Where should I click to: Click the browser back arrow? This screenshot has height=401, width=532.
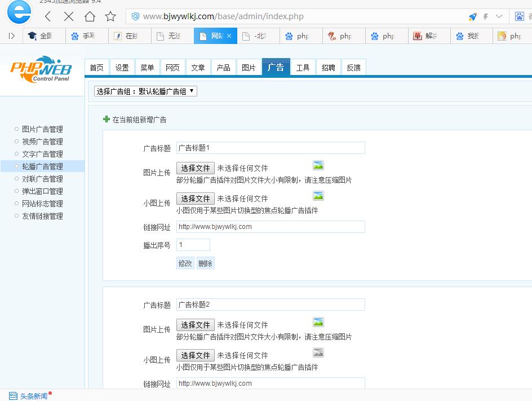point(48,16)
